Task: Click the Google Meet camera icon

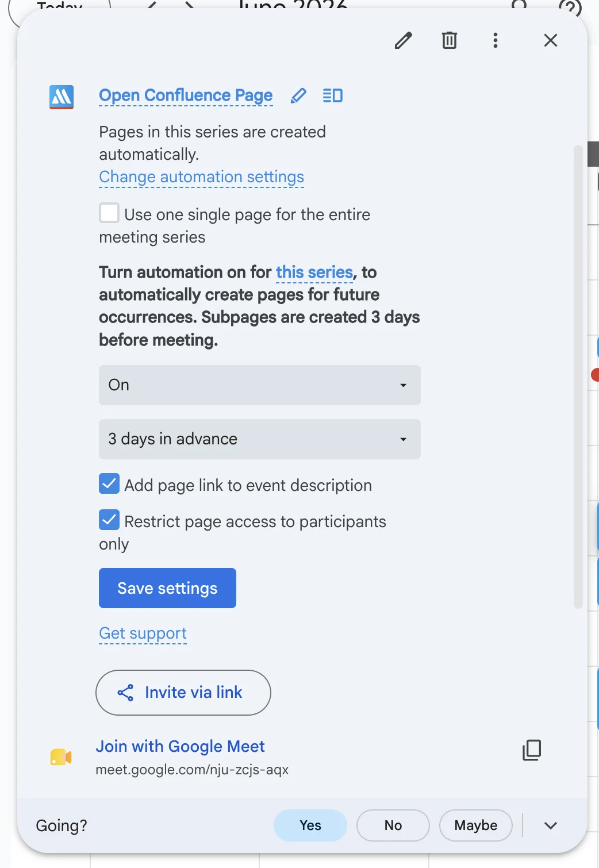Action: [x=61, y=757]
